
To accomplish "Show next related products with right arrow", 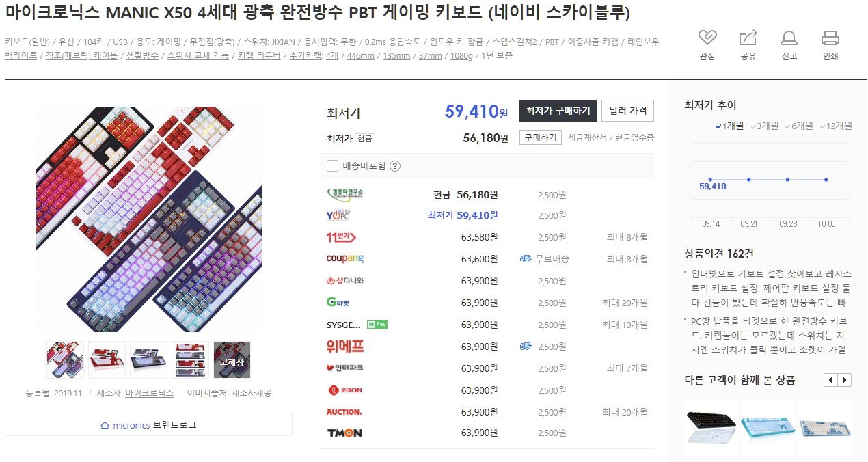I will click(x=845, y=380).
